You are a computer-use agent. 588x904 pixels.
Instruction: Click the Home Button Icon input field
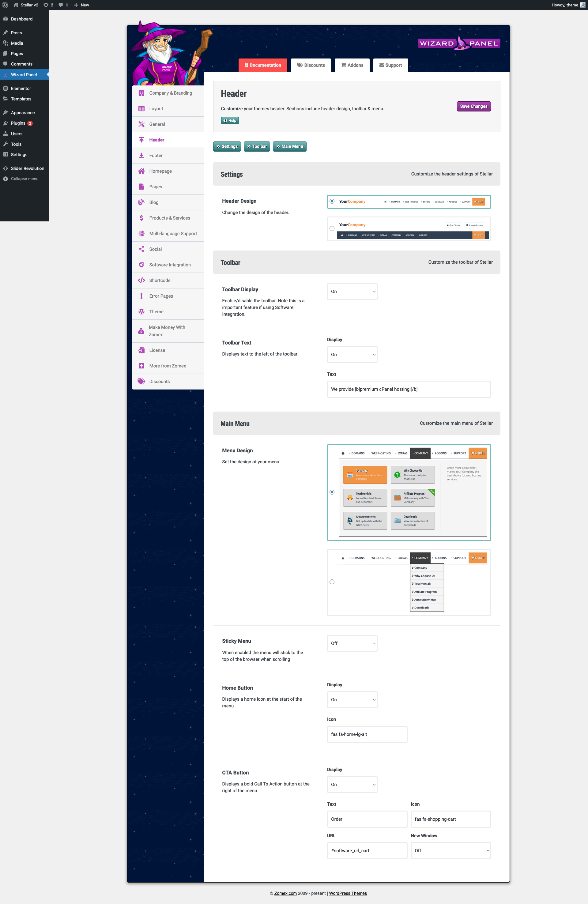tap(367, 734)
